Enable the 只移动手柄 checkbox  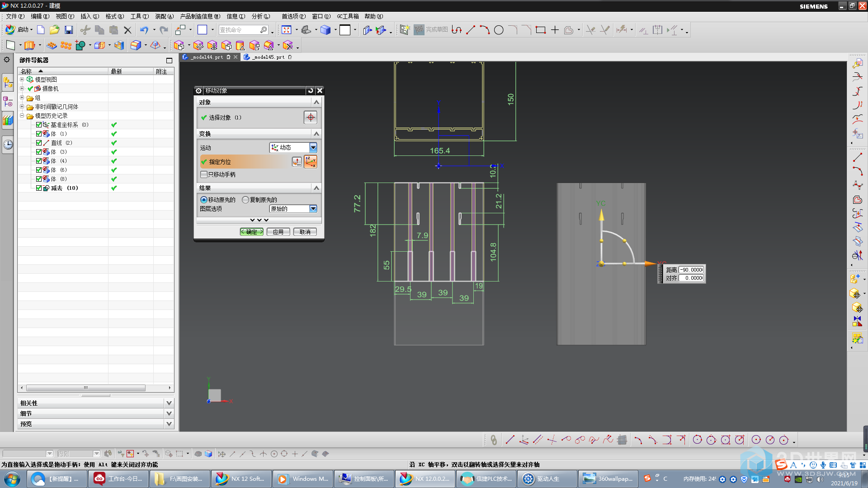click(204, 174)
